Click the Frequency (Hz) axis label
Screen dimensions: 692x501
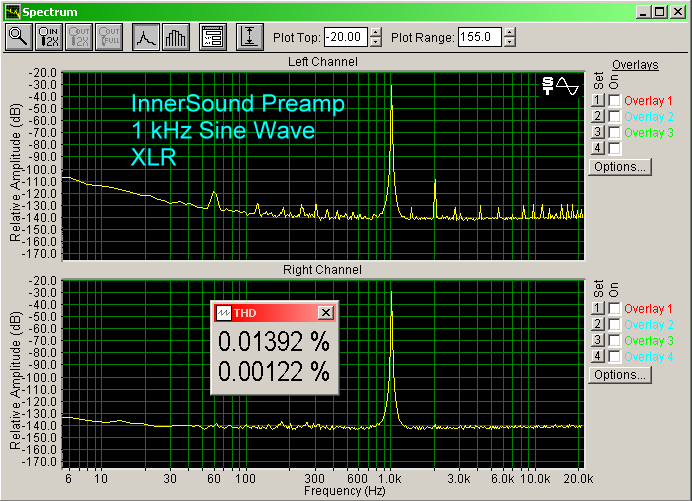point(345,491)
